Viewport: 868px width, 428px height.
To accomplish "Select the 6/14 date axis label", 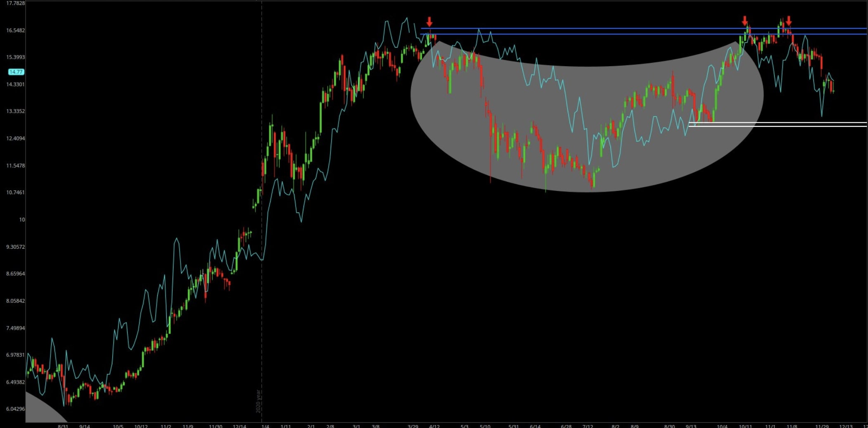I will click(535, 426).
